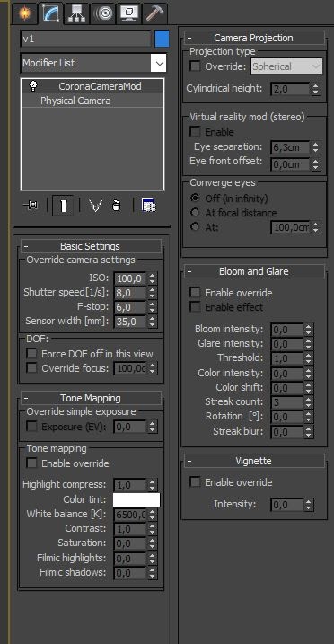Open the Display panel monitor icon
This screenshot has width=334, height=644.
coord(128,13)
